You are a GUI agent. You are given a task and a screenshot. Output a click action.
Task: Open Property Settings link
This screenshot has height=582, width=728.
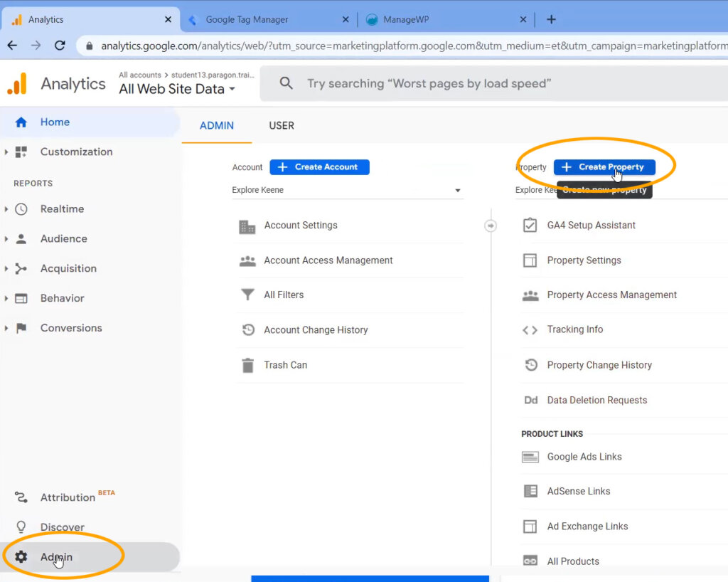[584, 260]
